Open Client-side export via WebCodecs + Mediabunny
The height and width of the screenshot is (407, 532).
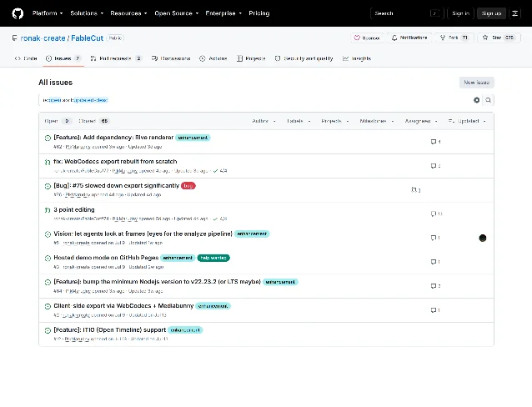tap(123, 306)
